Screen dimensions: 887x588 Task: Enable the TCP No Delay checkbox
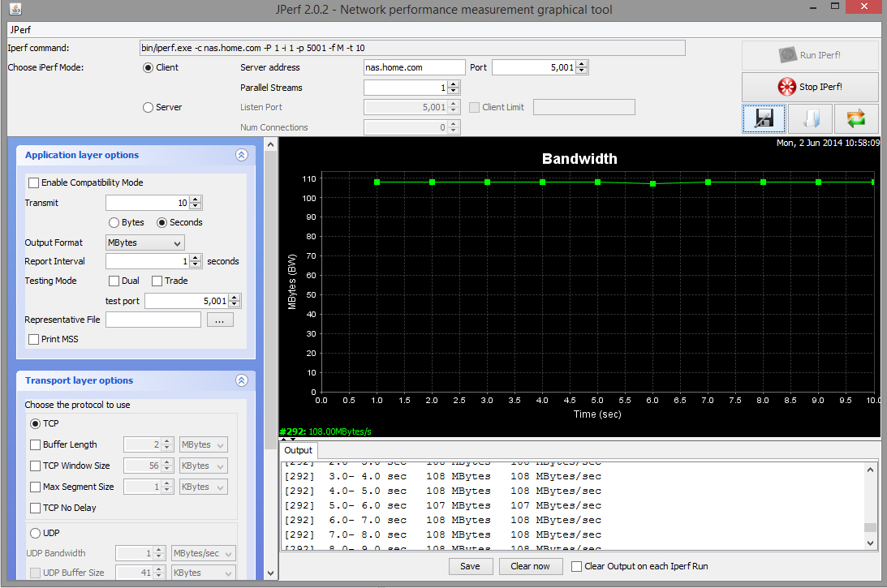coord(35,509)
